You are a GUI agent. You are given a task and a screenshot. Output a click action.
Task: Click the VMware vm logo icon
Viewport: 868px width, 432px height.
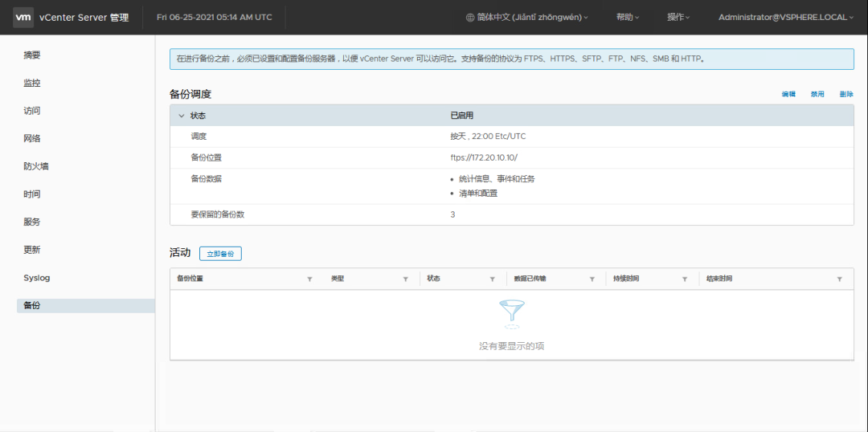(23, 17)
